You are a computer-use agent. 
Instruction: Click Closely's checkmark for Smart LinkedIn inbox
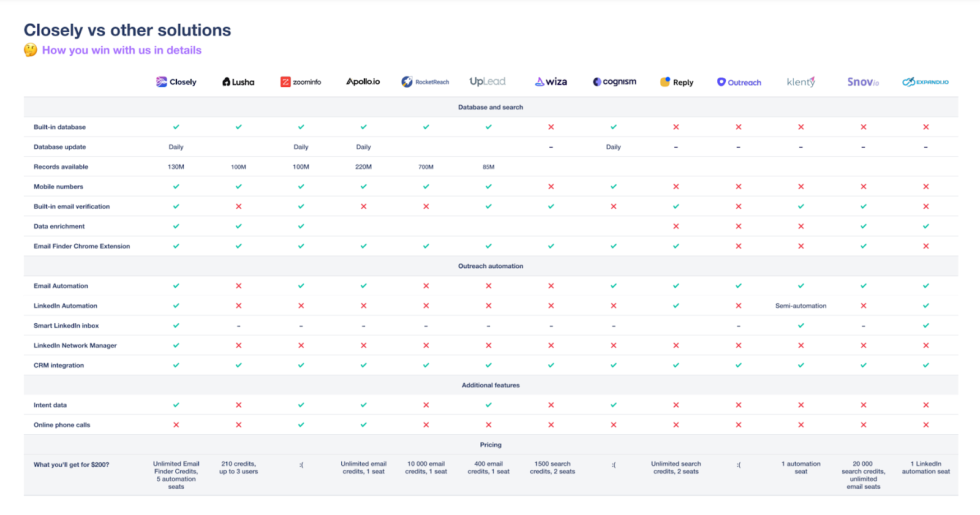176,326
